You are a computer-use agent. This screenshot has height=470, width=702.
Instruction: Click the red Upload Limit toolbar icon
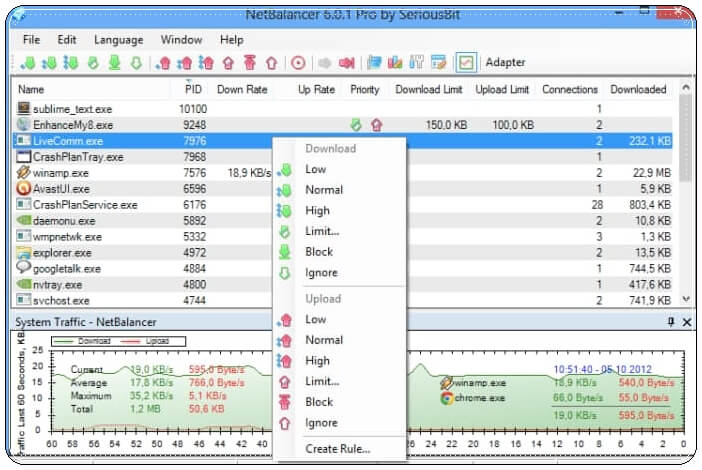pos(228,63)
